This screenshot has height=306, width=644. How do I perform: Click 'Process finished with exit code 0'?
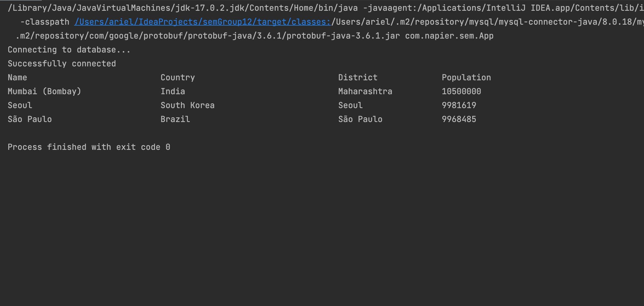89,147
